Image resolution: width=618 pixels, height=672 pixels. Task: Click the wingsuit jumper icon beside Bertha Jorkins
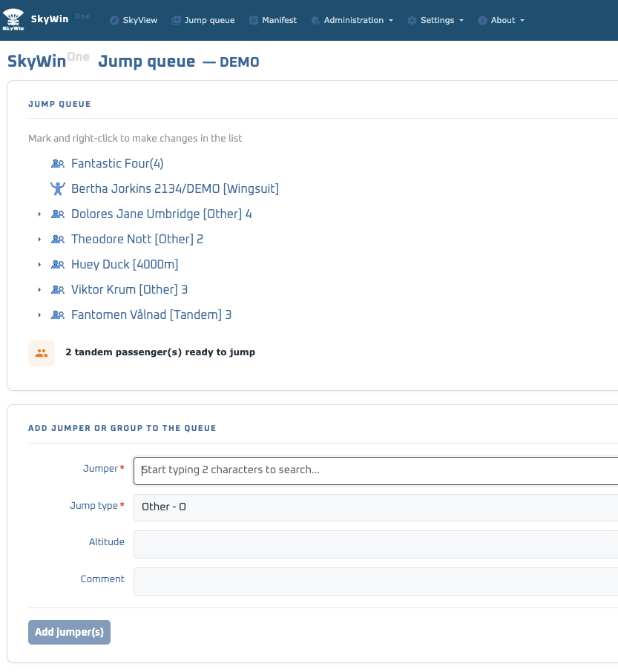point(58,188)
